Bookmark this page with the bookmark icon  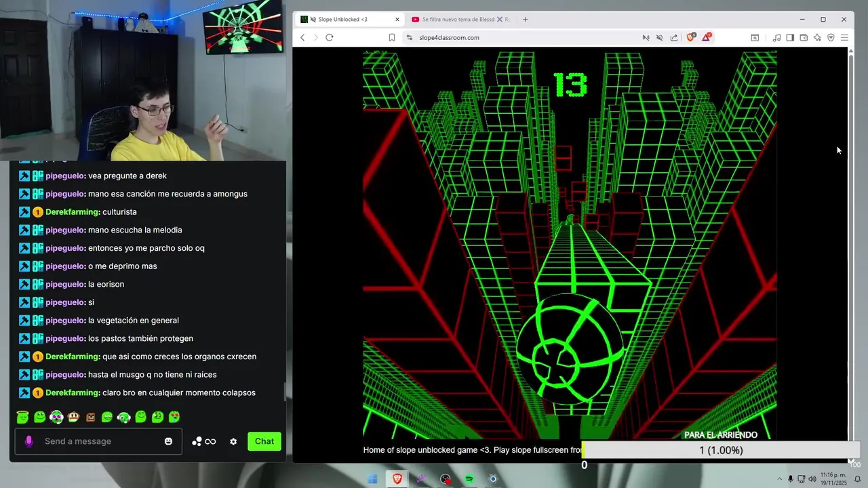click(x=391, y=37)
